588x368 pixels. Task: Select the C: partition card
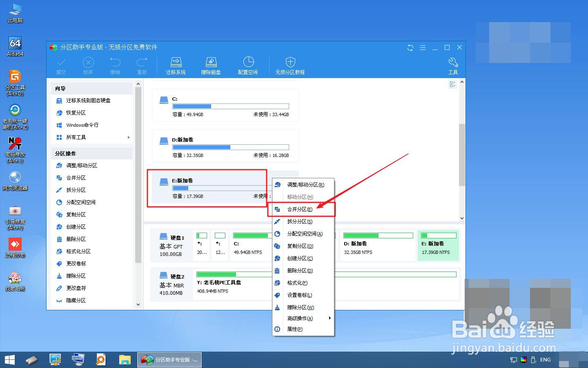225,105
